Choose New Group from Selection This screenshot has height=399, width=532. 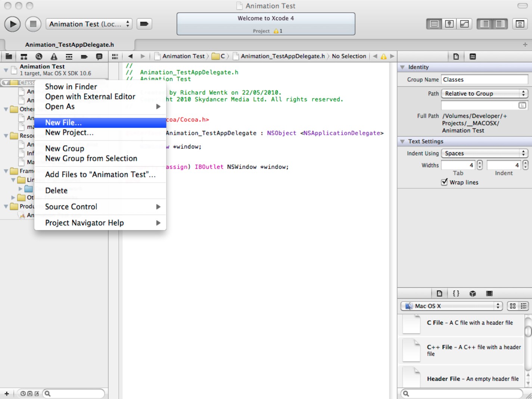[100, 158]
